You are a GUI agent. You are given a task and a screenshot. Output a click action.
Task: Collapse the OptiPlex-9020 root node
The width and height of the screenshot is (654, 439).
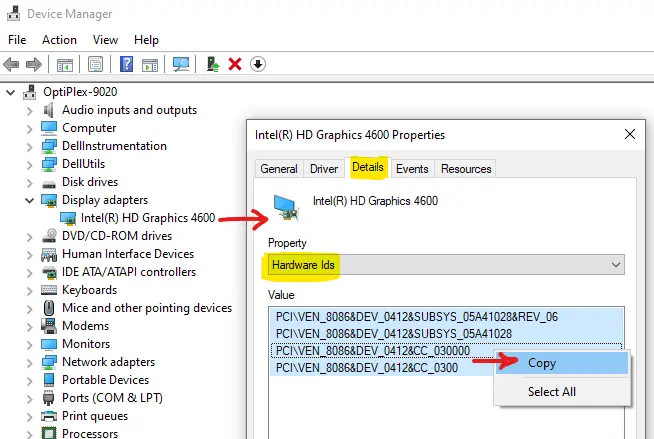(x=10, y=93)
